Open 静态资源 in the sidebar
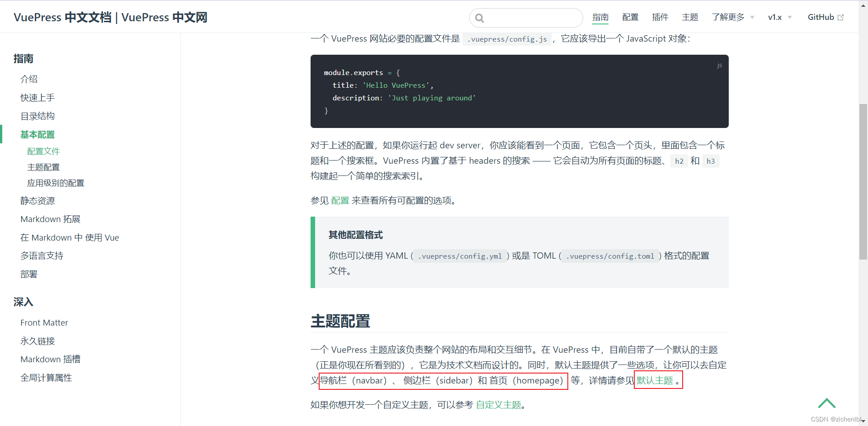 pos(38,201)
